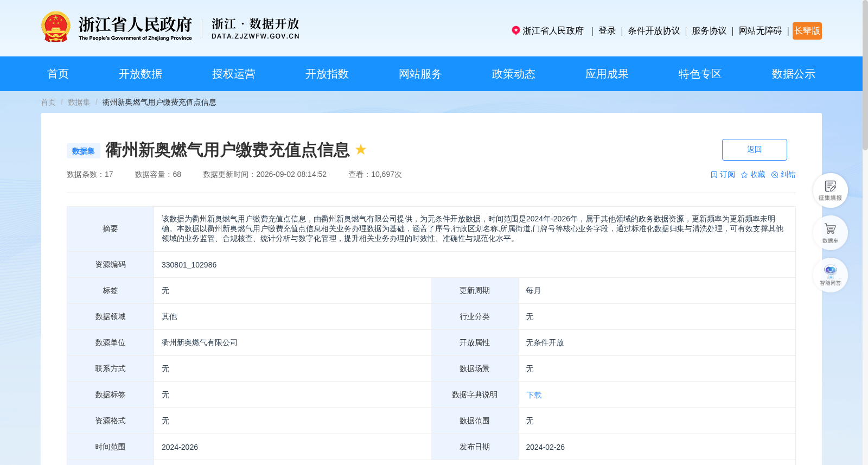This screenshot has width=868, height=465.
Task: Open the 登录 link
Action: [607, 31]
